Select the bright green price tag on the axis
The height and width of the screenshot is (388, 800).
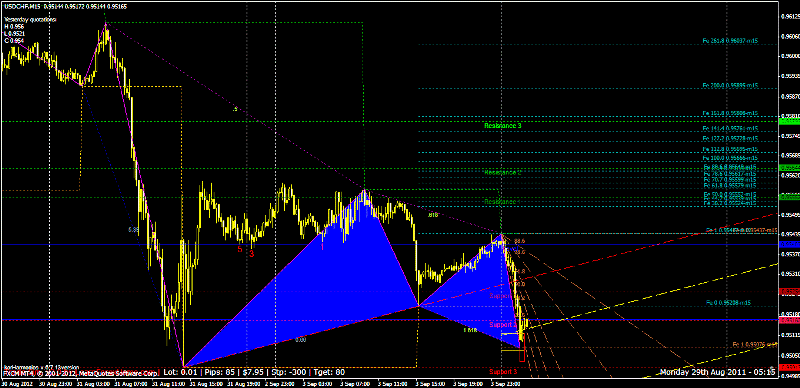tap(790, 121)
